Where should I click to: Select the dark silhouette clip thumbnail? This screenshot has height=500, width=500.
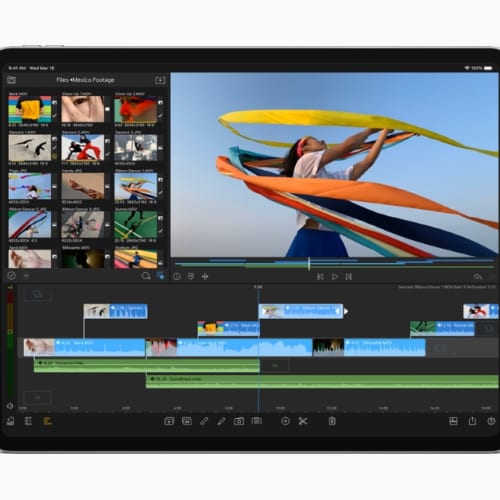(83, 259)
